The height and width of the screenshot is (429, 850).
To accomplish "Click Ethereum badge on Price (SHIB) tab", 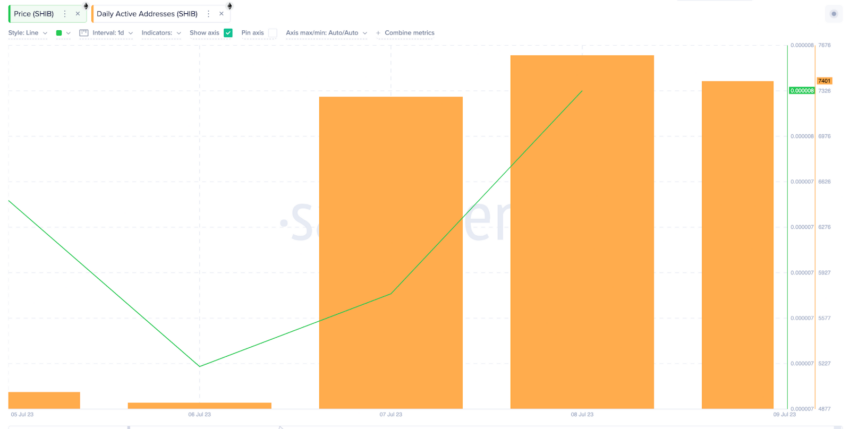I will click(86, 6).
